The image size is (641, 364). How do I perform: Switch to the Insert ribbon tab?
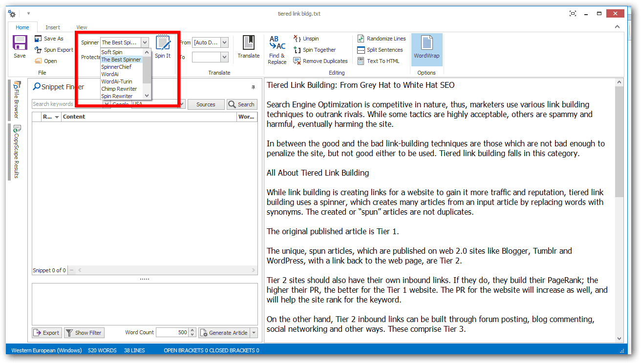[x=53, y=27]
